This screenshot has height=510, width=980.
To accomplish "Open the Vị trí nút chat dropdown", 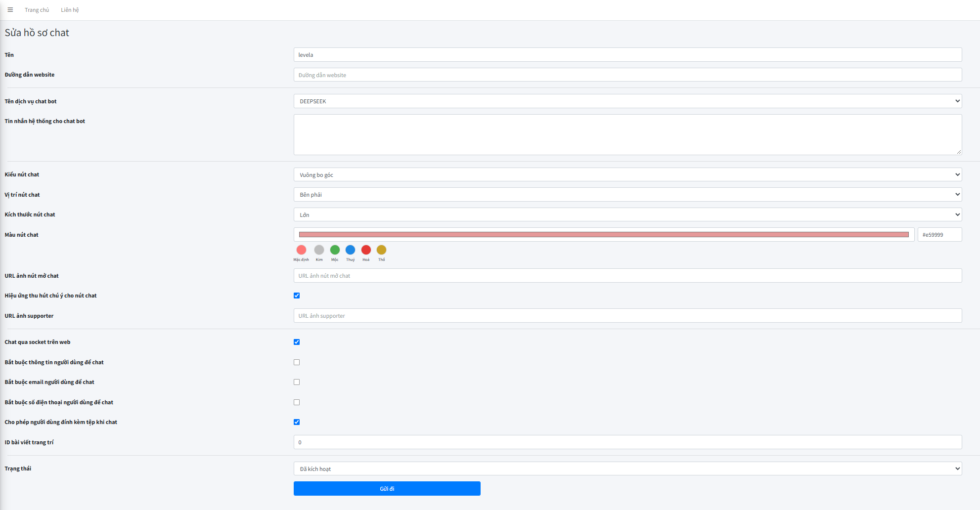I will click(627, 195).
